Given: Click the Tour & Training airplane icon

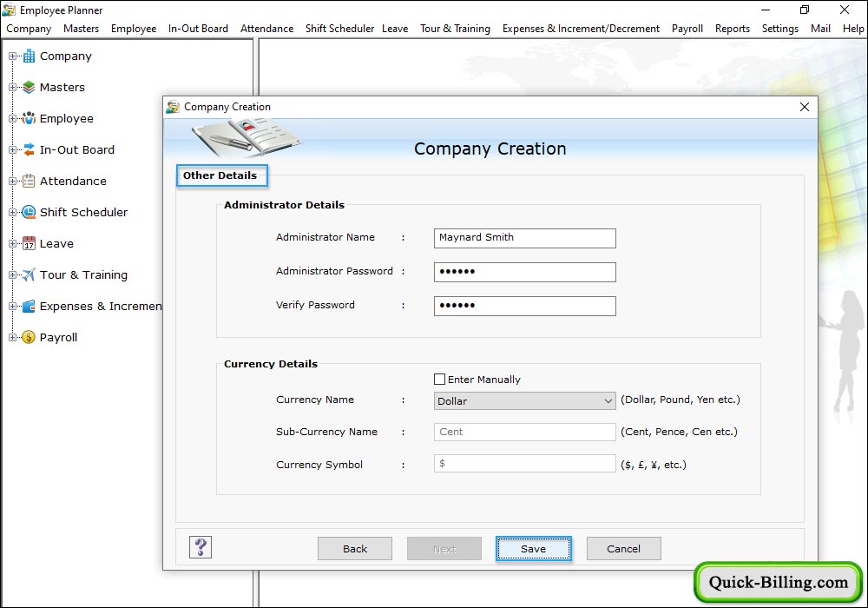Looking at the screenshot, I should click(29, 274).
